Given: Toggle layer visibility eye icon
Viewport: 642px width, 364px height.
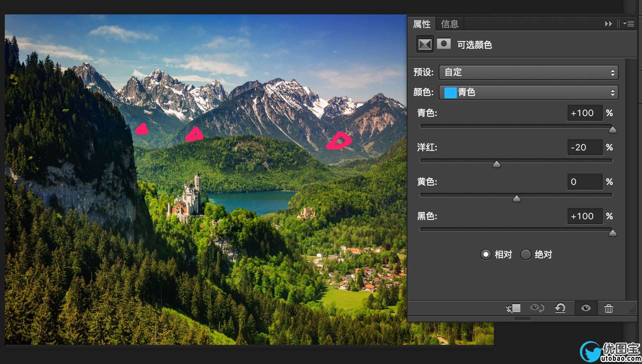Looking at the screenshot, I should (x=586, y=308).
